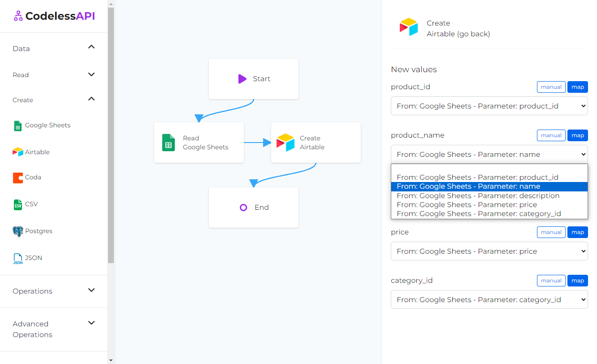Image resolution: width=597 pixels, height=364 pixels.
Task: Click the JSON file icon in sidebar
Action: click(x=17, y=258)
